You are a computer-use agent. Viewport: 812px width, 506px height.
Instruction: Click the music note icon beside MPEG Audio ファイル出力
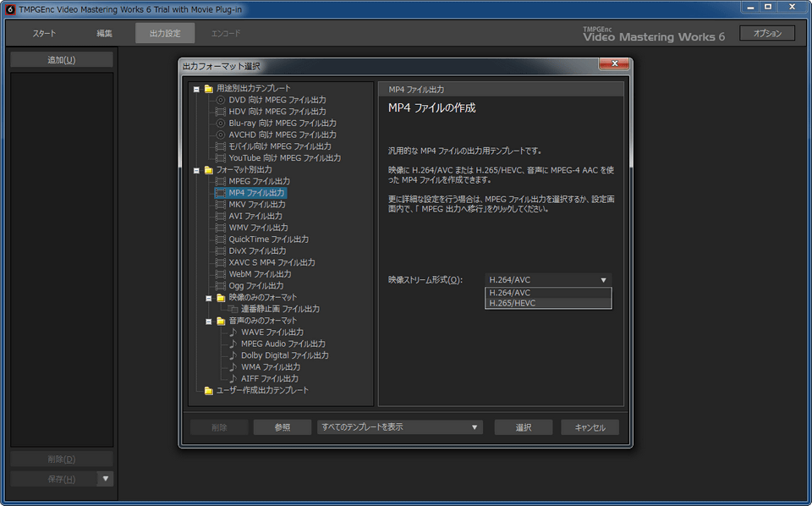[x=233, y=344]
